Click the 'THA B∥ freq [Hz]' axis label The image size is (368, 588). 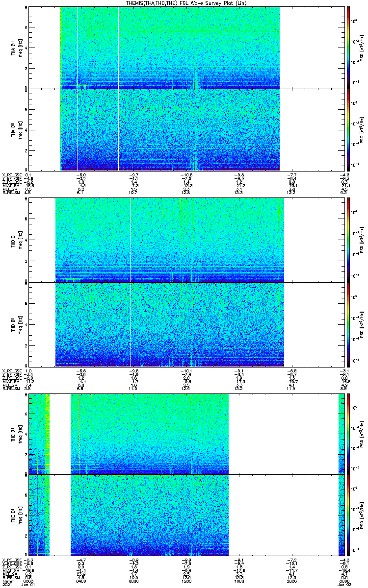tap(16, 129)
